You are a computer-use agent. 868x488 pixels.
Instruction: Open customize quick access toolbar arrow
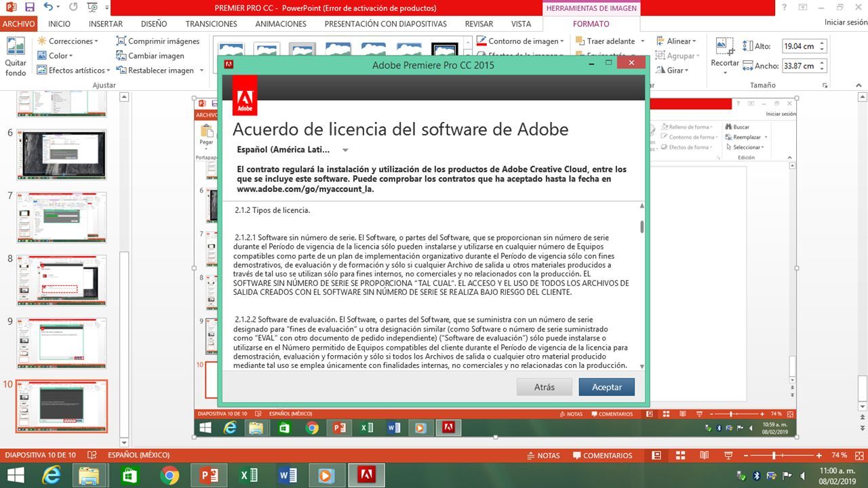point(108,7)
